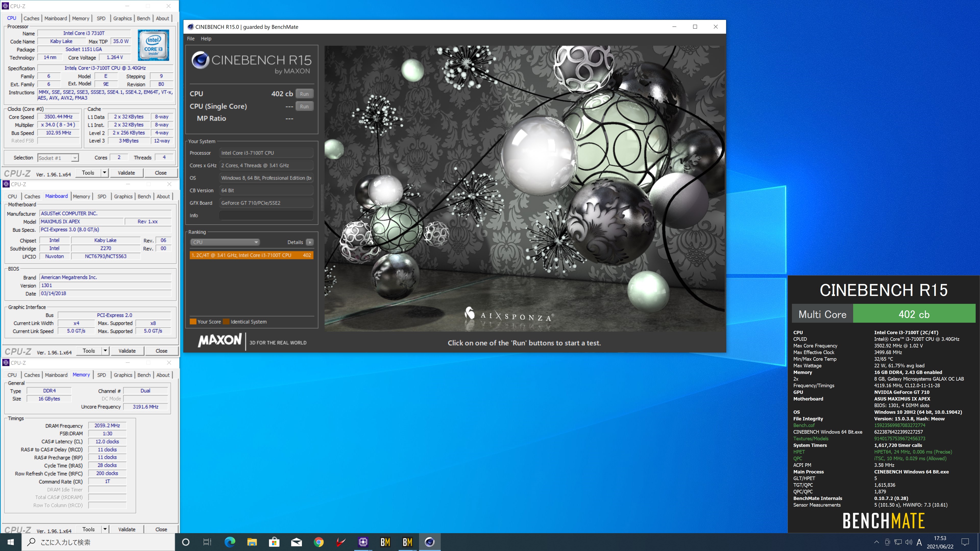Screen dimensions: 980x551
Task: Click the Windows search box in taskbar
Action: click(x=98, y=542)
